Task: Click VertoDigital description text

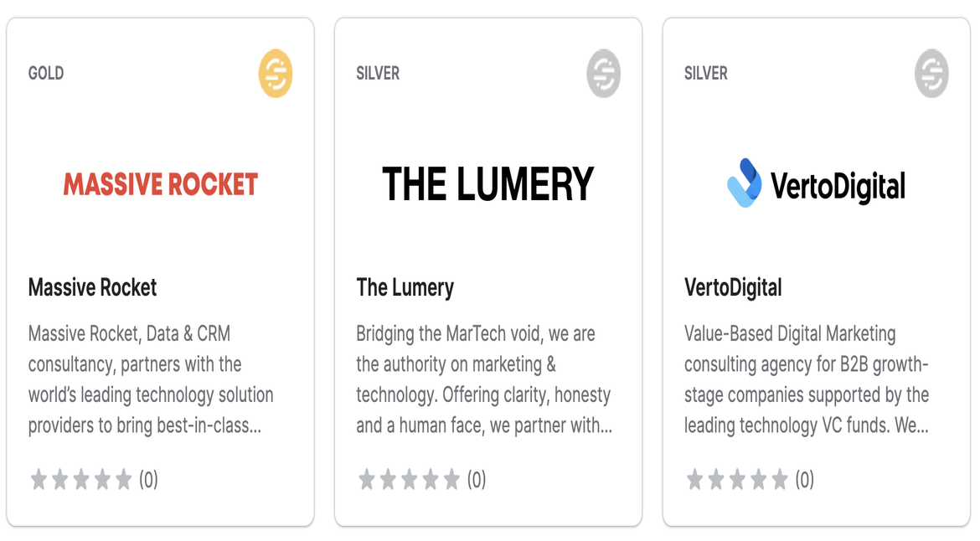Action: [x=806, y=379]
